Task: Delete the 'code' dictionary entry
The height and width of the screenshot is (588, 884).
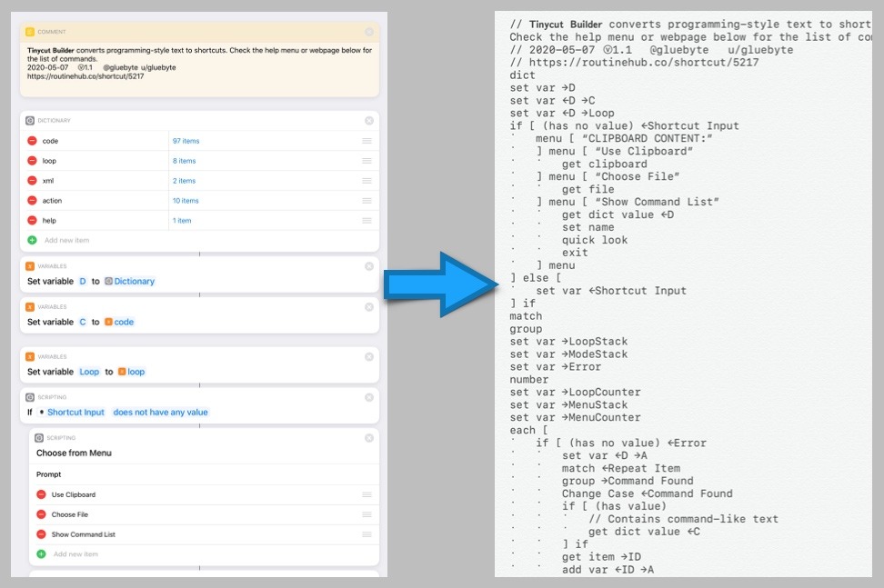Action: point(32,141)
